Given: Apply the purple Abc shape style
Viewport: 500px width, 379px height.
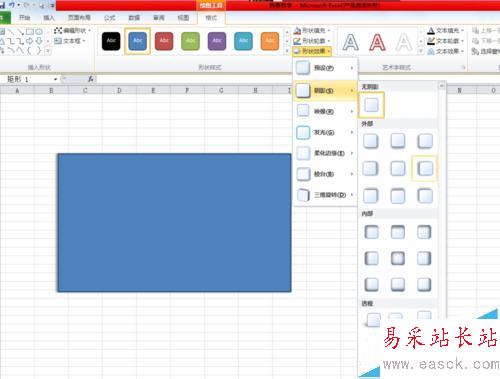Looking at the screenshot, I should coord(217,41).
